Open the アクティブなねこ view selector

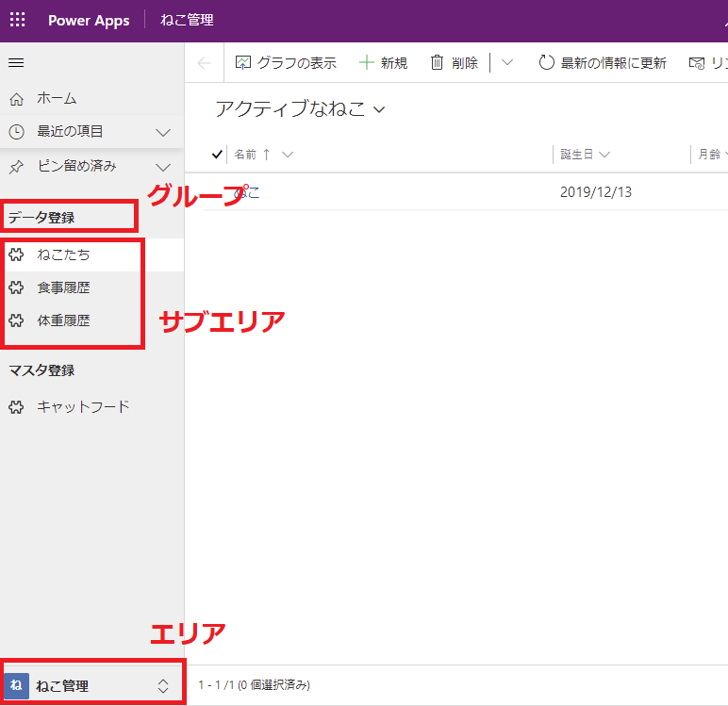pyautogui.click(x=300, y=109)
